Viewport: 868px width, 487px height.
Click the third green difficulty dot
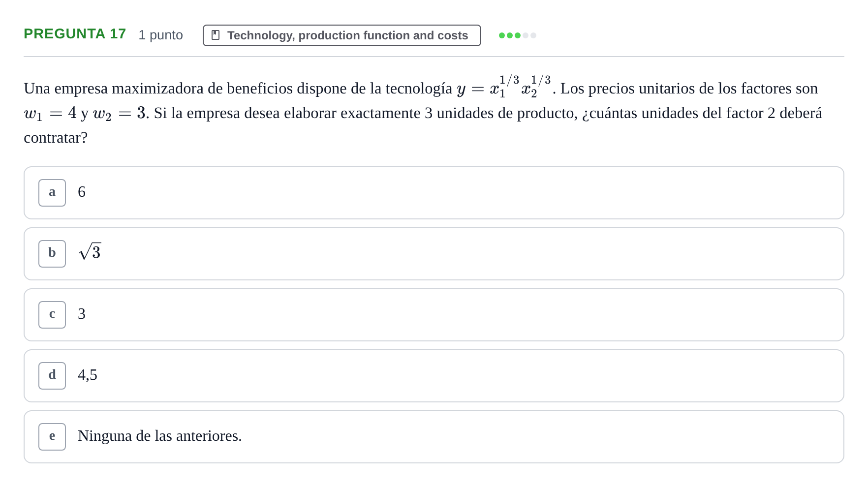click(x=518, y=35)
